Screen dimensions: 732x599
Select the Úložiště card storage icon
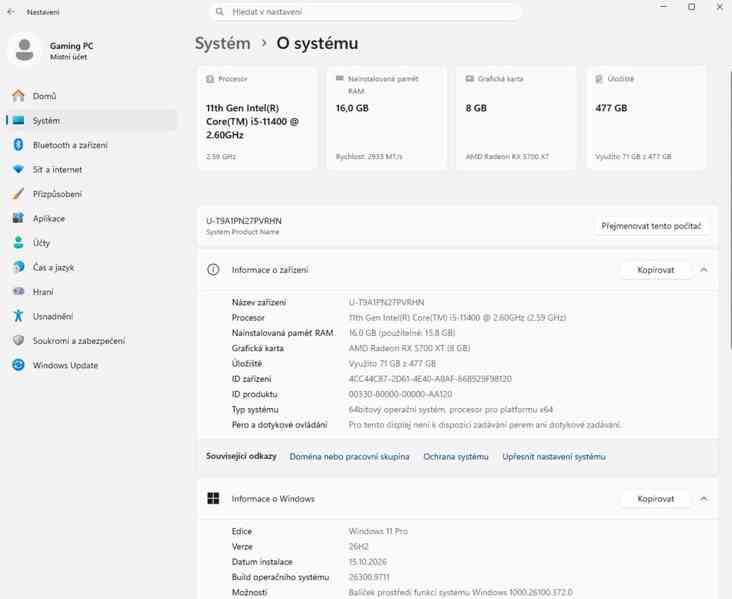click(599, 79)
